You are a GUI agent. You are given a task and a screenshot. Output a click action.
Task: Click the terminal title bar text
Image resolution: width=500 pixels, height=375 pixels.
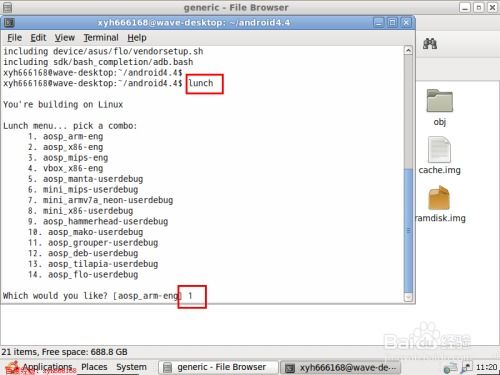tap(194, 23)
